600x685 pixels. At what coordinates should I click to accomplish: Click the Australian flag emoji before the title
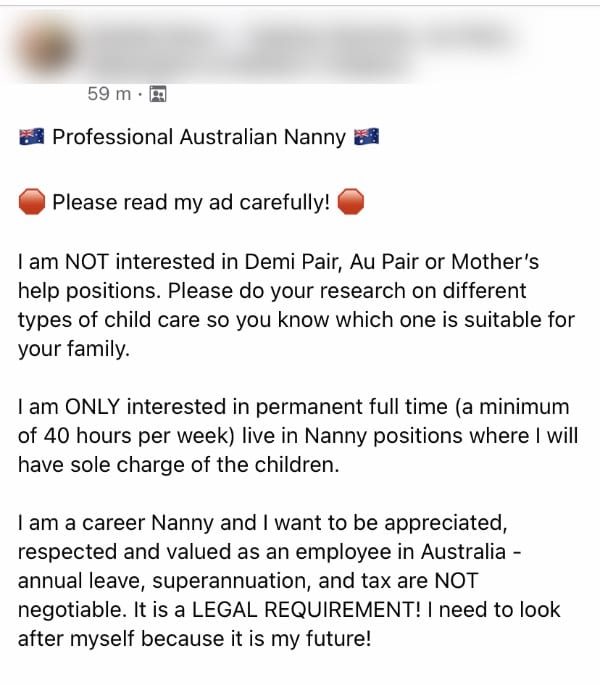[x=31, y=137]
